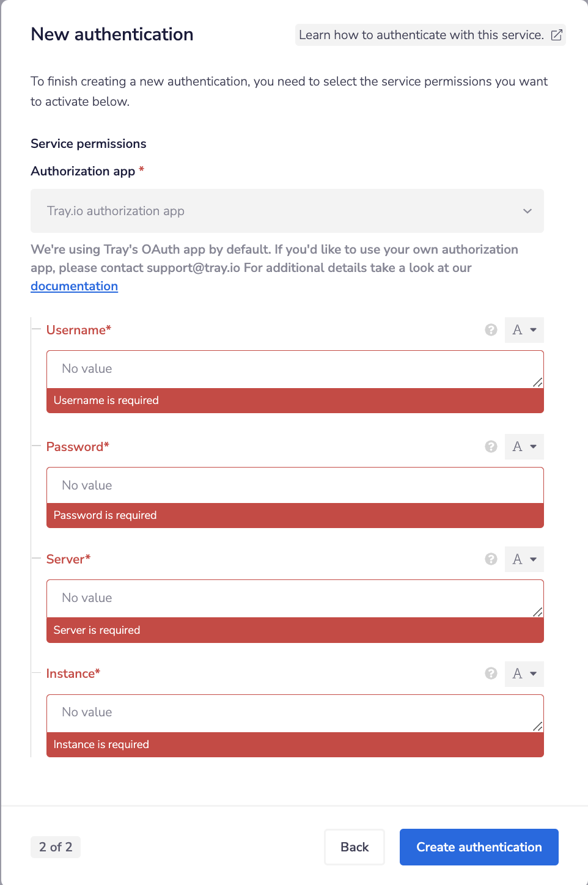View help for the Server field
This screenshot has width=588, height=885.
(491, 559)
